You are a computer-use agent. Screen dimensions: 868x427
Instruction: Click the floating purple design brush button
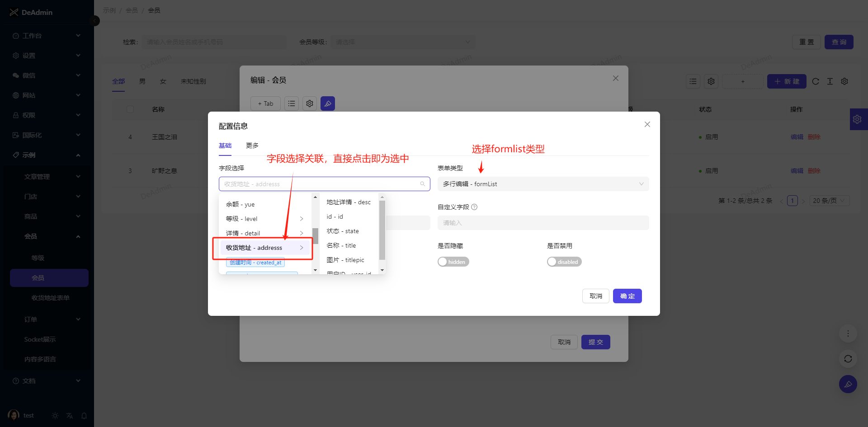pyautogui.click(x=848, y=384)
